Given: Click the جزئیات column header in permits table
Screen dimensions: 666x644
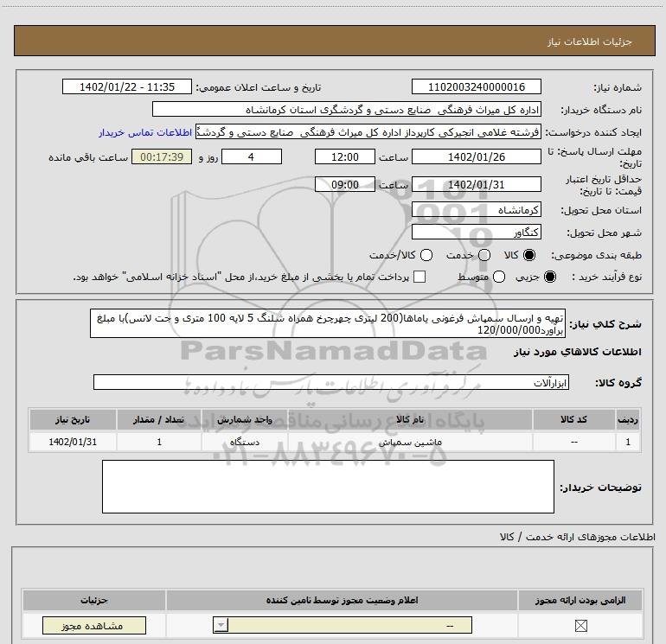Looking at the screenshot, I should 94,600.
